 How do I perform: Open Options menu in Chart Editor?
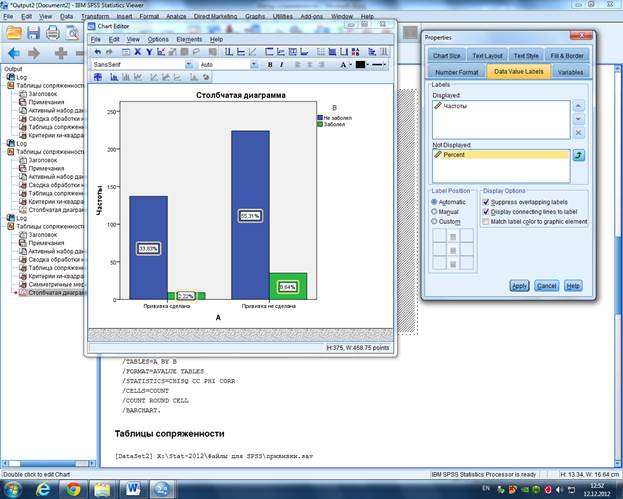click(x=158, y=39)
